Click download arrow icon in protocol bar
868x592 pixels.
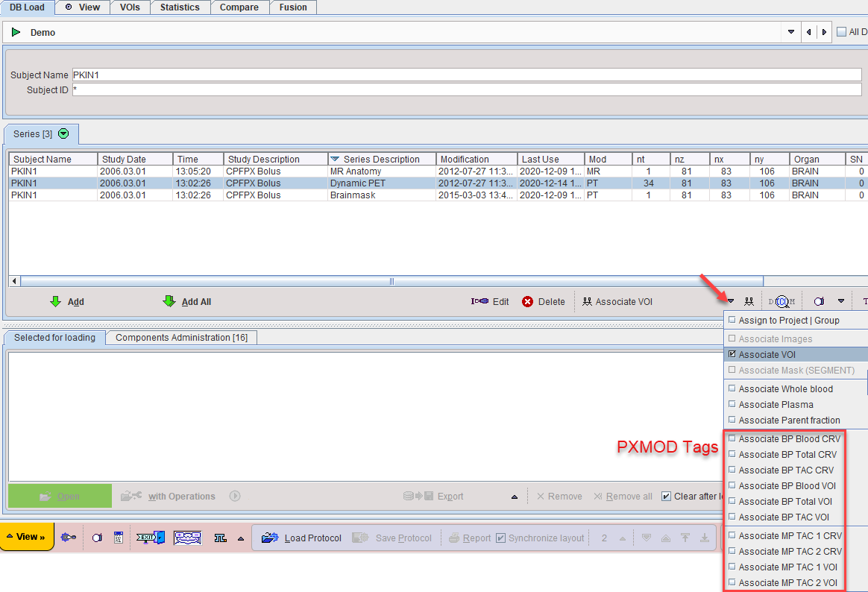704,538
